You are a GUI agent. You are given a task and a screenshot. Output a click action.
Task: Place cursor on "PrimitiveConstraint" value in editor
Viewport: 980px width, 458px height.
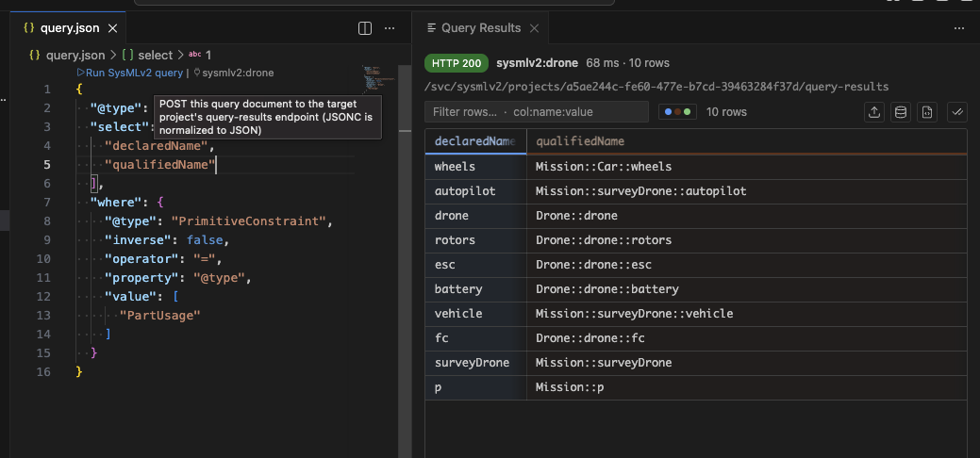point(249,221)
